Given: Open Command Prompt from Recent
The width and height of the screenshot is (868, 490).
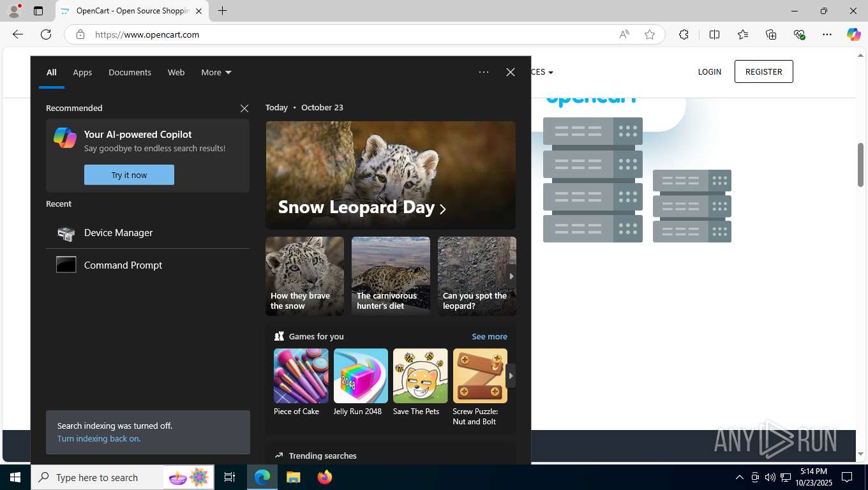Looking at the screenshot, I should coord(147,265).
